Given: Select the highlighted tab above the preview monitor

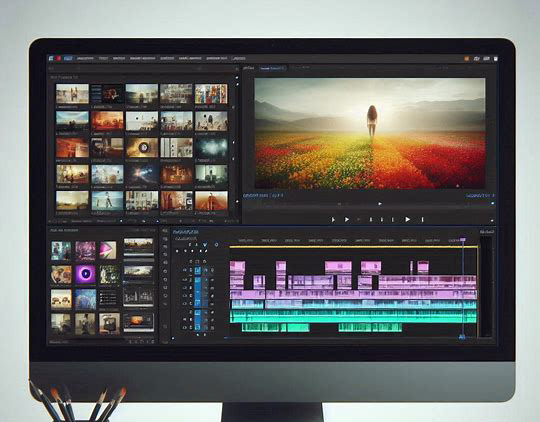Looking at the screenshot, I should (x=272, y=69).
